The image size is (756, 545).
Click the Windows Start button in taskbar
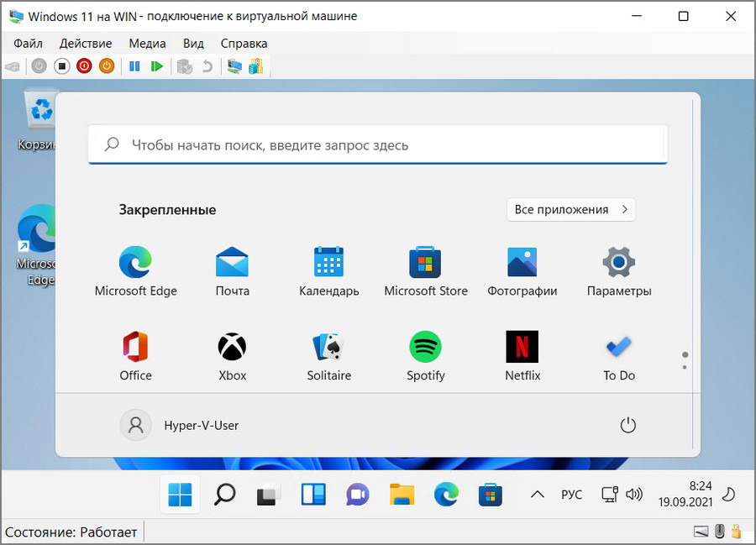[x=181, y=495]
